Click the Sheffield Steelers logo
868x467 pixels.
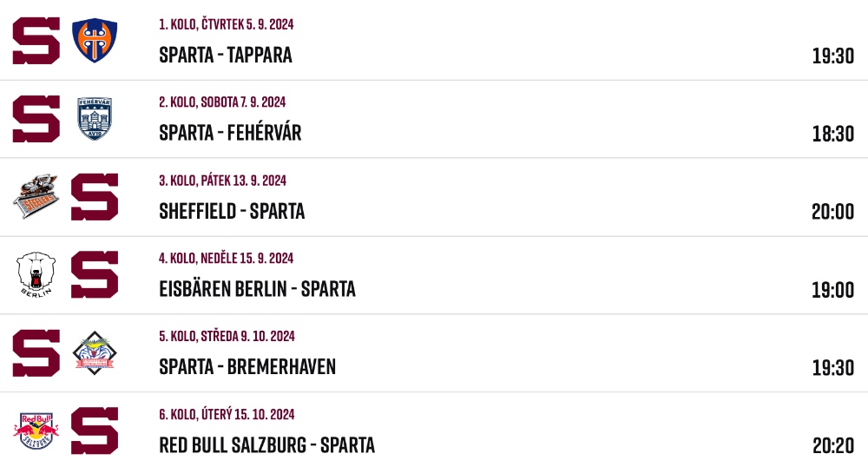coord(36,196)
